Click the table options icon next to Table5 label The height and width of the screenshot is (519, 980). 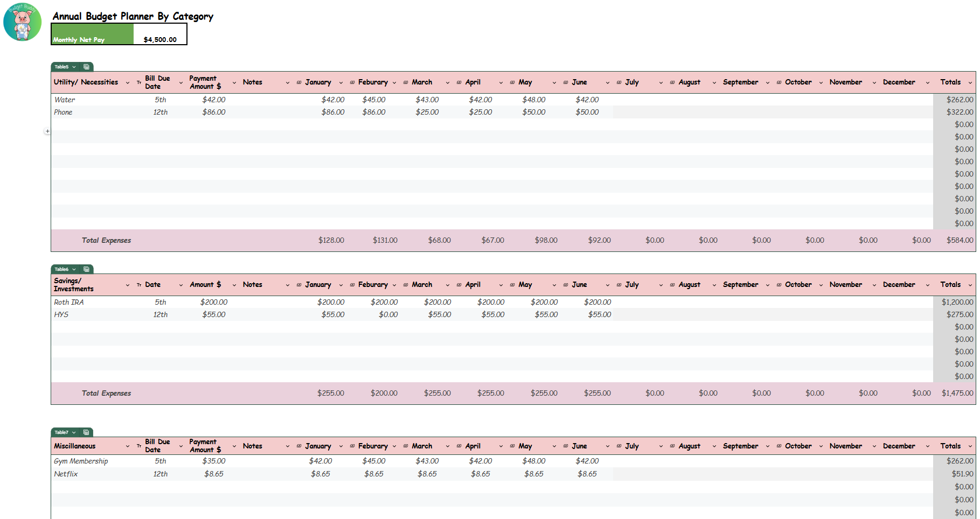click(x=87, y=67)
